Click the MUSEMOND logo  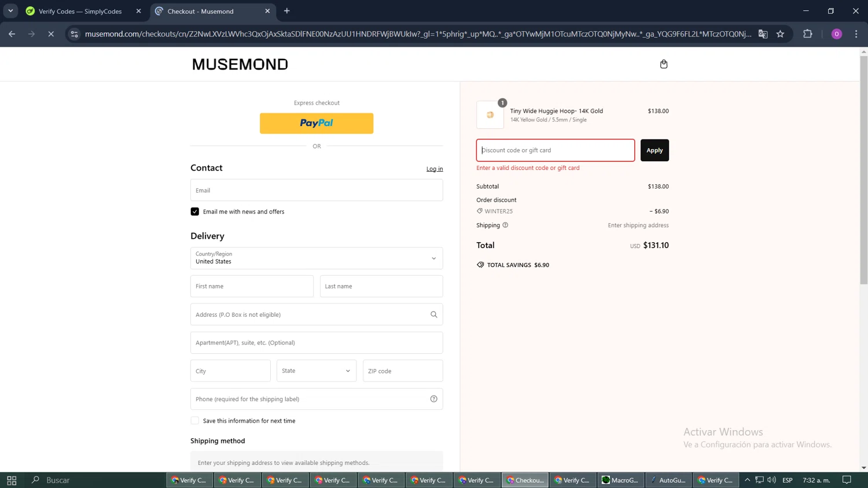[240, 64]
